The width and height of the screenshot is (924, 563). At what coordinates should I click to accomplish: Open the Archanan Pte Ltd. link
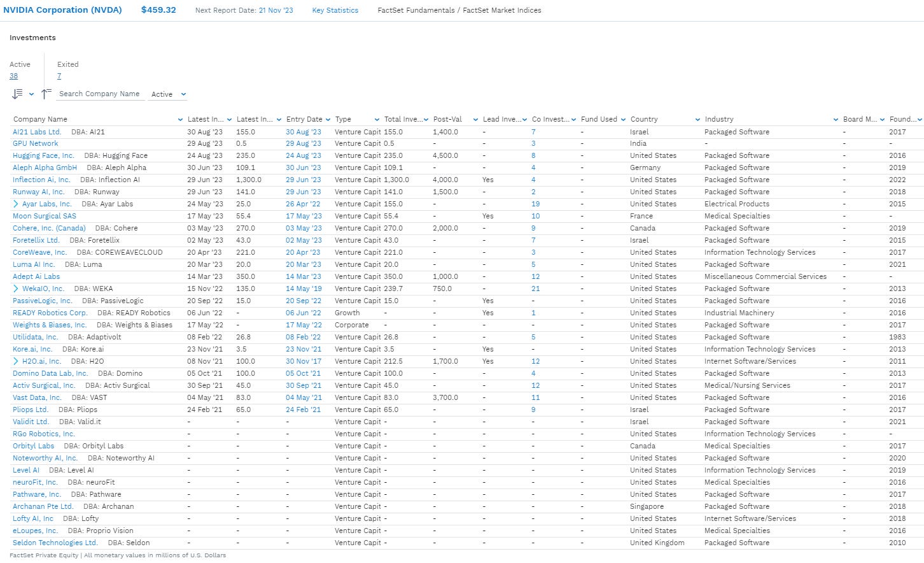pos(43,506)
